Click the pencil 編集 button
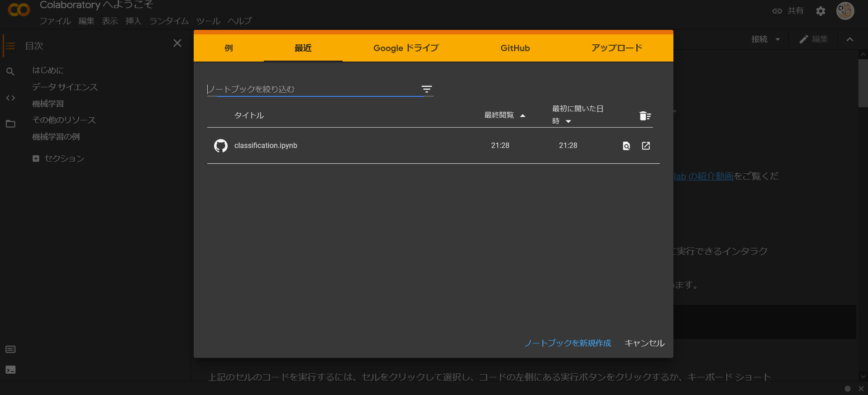This screenshot has width=868, height=395. pyautogui.click(x=814, y=39)
